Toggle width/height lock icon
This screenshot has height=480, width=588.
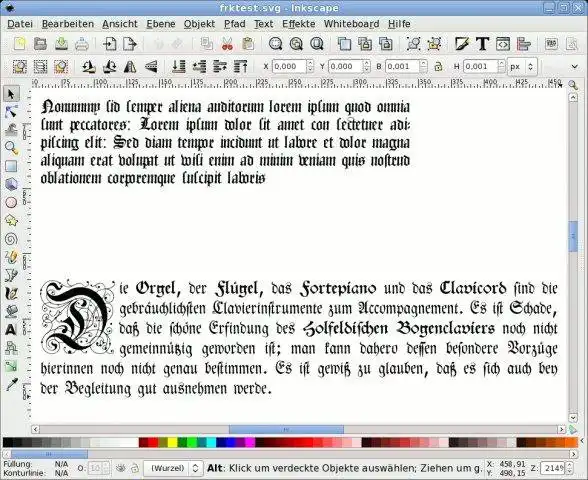[x=438, y=67]
